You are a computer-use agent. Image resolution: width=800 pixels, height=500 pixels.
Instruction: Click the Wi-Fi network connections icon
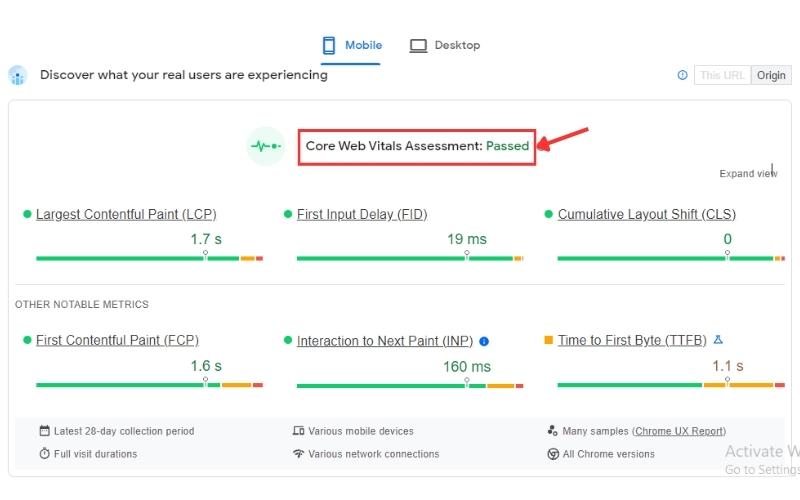(x=298, y=454)
